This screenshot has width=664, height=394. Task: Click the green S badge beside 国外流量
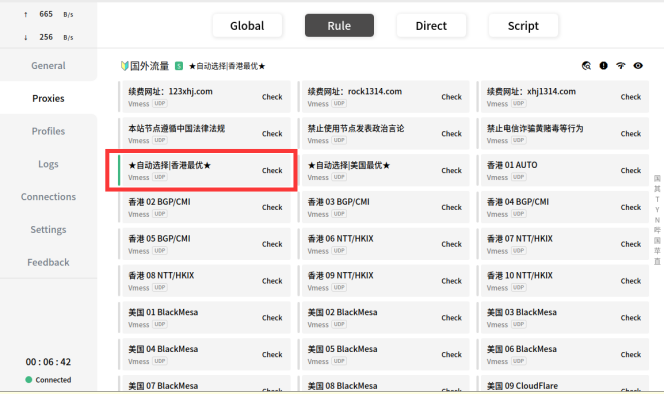pyautogui.click(x=179, y=66)
